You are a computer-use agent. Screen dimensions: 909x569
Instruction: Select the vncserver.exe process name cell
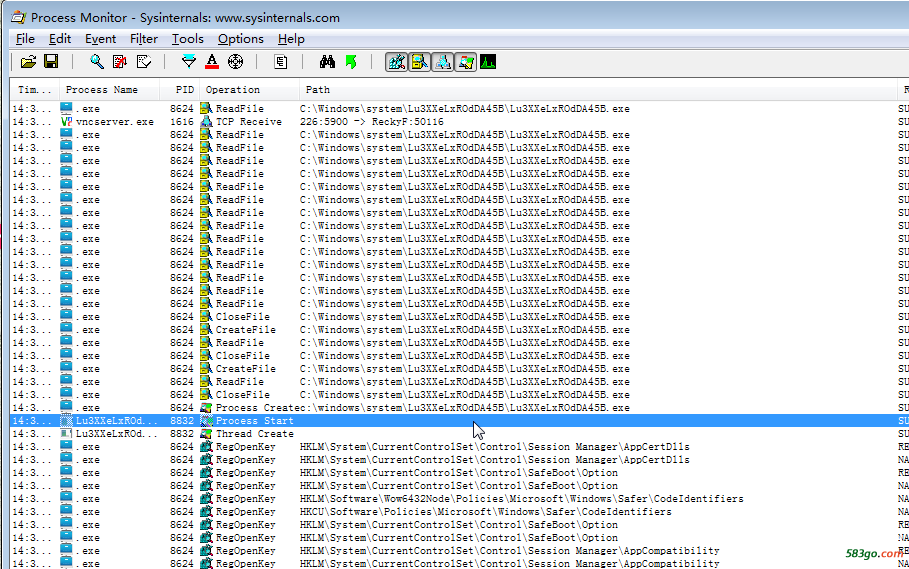point(115,122)
